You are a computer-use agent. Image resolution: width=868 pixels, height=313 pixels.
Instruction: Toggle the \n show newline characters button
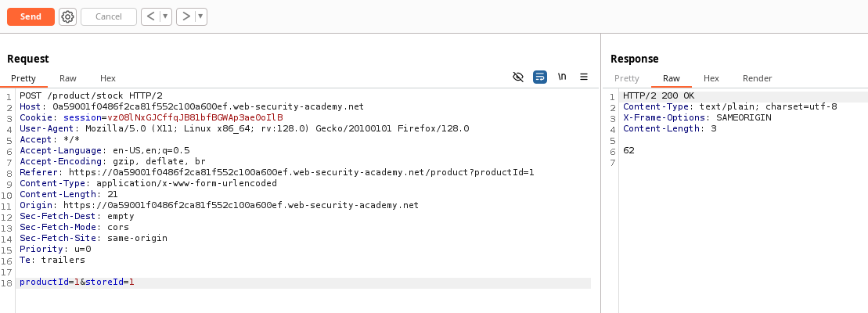click(562, 77)
